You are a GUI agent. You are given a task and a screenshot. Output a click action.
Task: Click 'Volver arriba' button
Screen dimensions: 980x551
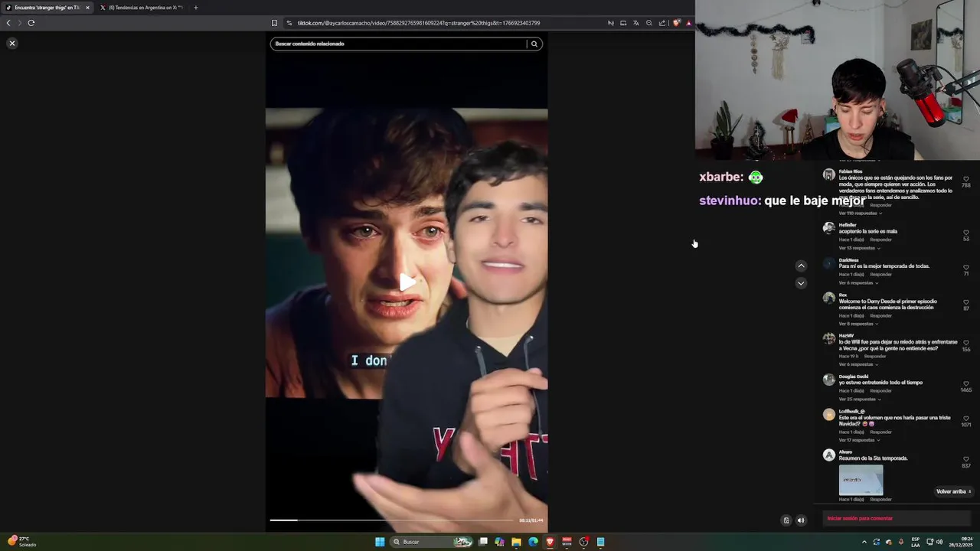(x=953, y=491)
